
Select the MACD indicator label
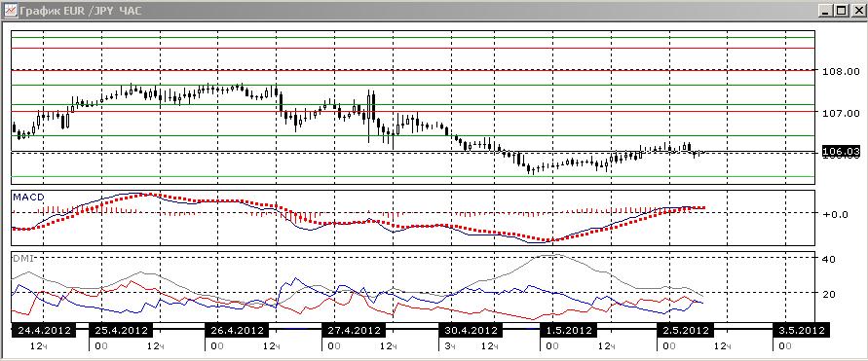[x=26, y=197]
